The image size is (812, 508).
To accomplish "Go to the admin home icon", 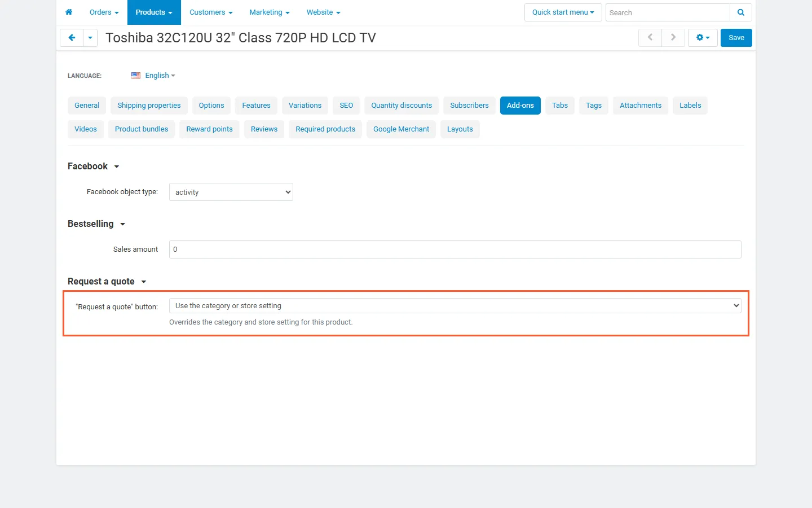I will coord(69,12).
